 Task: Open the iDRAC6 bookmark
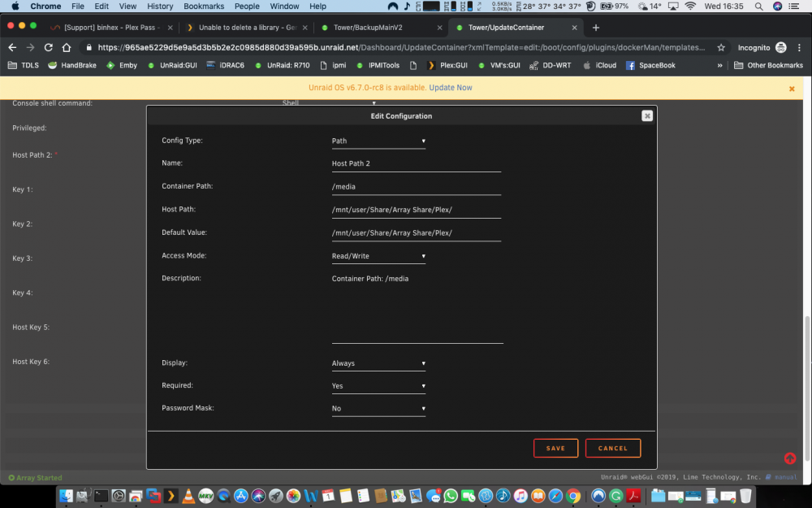click(225, 65)
